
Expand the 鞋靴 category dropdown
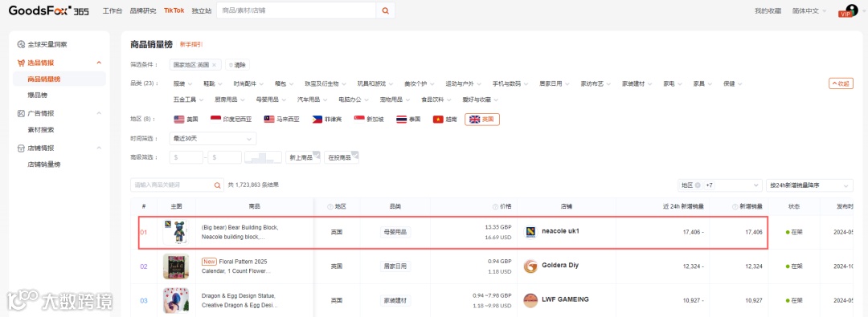point(212,84)
